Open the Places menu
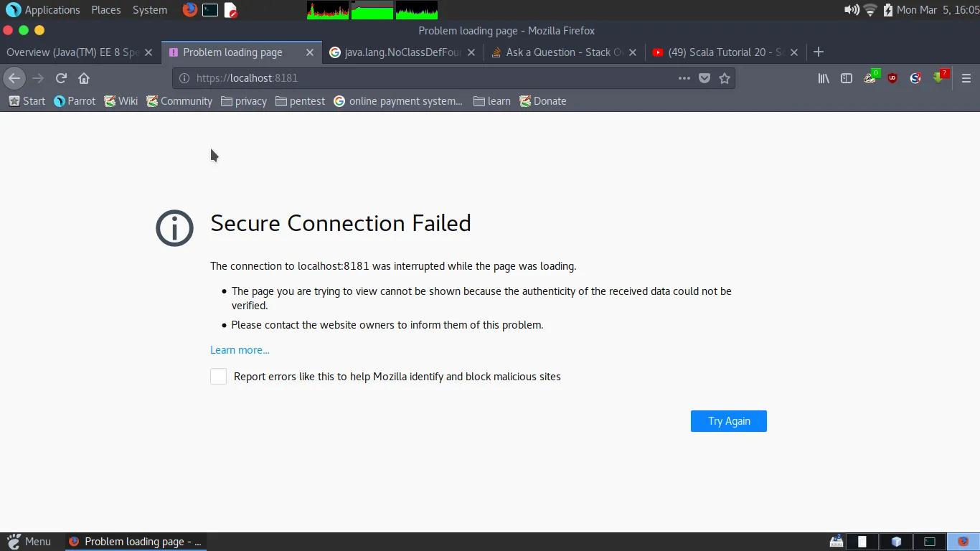Viewport: 980px width, 551px height. coord(106,10)
